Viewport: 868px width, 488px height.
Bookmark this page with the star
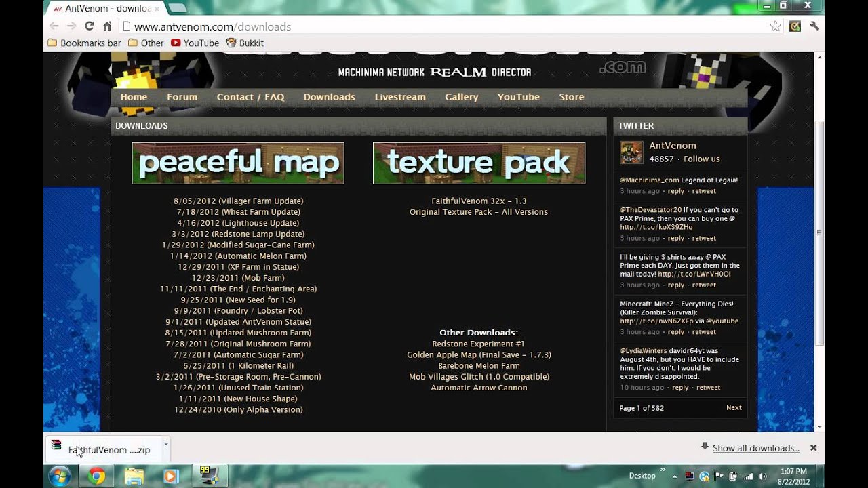pyautogui.click(x=775, y=26)
